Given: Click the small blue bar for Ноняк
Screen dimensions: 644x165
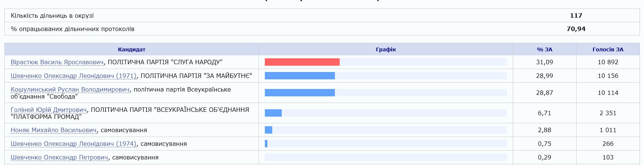Looking at the screenshot, I should point(269,130).
